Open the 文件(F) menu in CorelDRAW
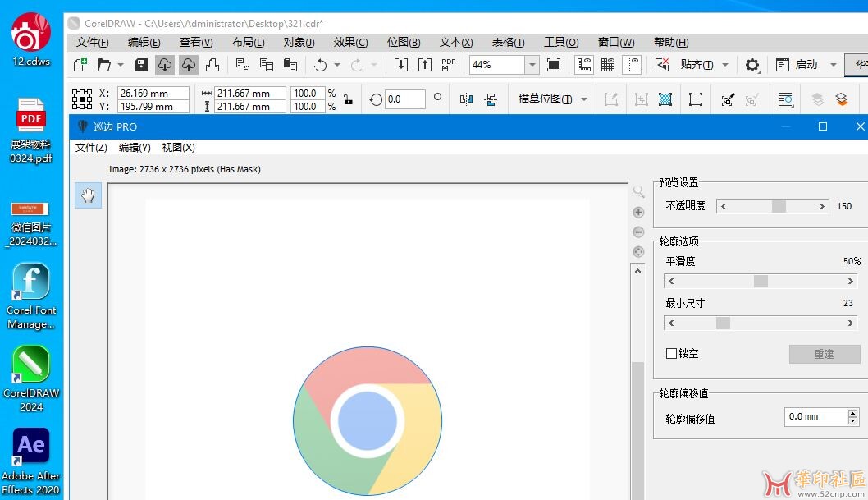The width and height of the screenshot is (868, 500). (92, 42)
